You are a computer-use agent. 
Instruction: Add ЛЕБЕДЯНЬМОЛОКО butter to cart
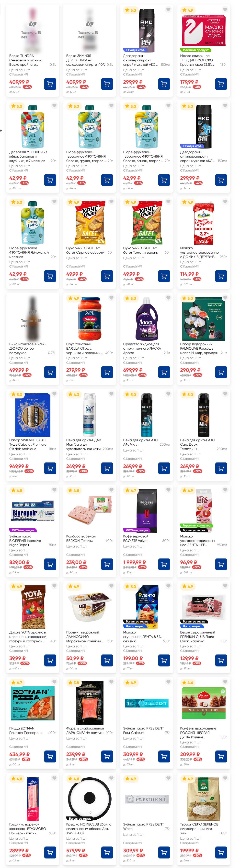[221, 84]
